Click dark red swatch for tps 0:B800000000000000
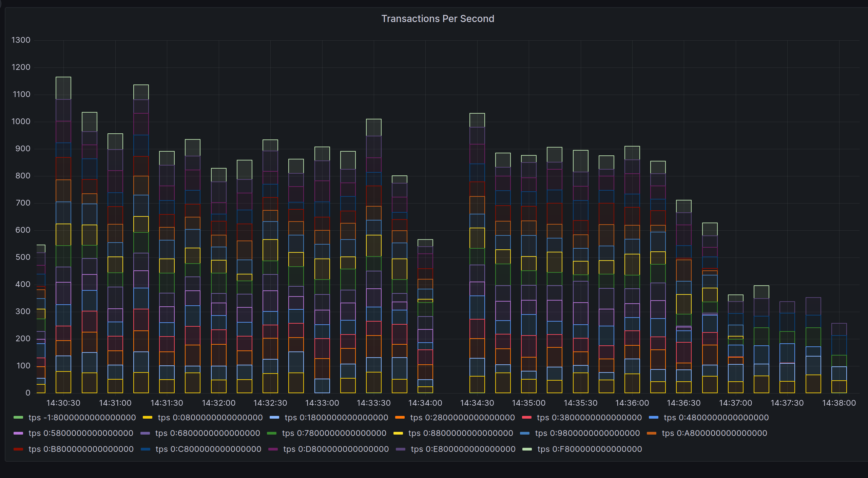868x478 pixels. 18,449
